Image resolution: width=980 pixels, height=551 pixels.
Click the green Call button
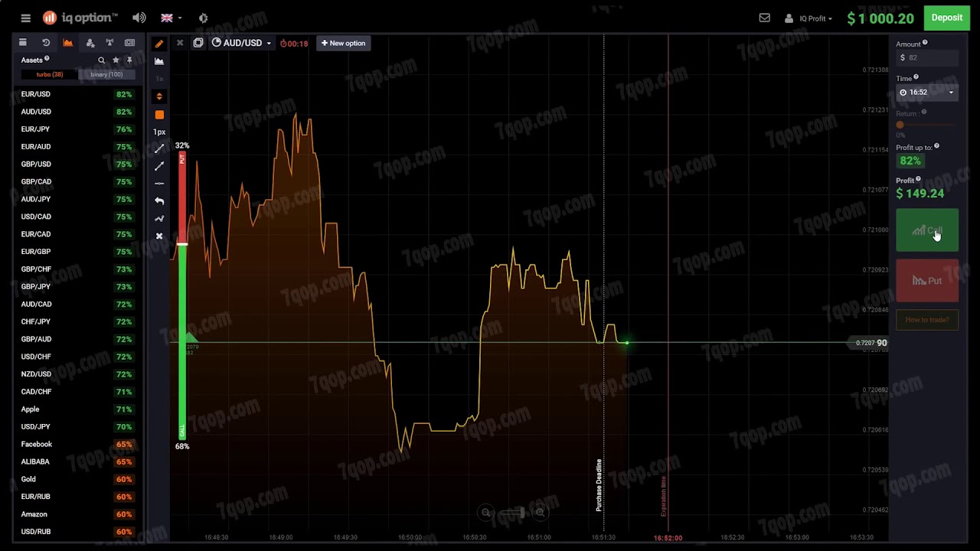(x=927, y=230)
